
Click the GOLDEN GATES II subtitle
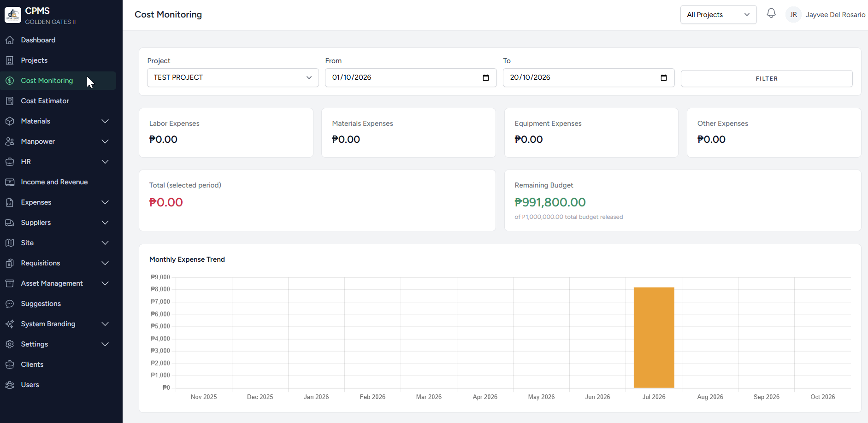pos(51,22)
